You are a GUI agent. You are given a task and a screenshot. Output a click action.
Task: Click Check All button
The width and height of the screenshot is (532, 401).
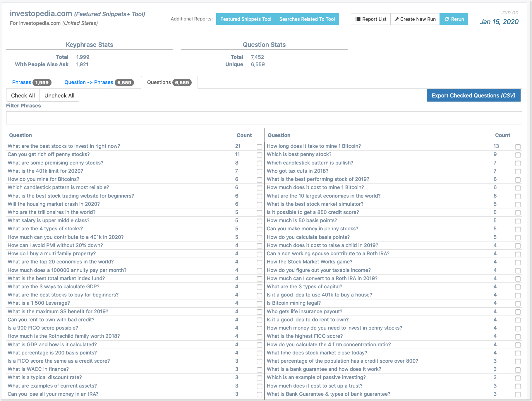(23, 95)
